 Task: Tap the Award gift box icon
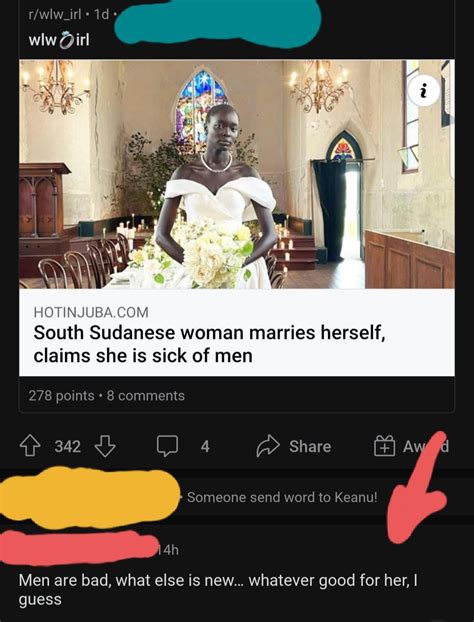point(385,446)
